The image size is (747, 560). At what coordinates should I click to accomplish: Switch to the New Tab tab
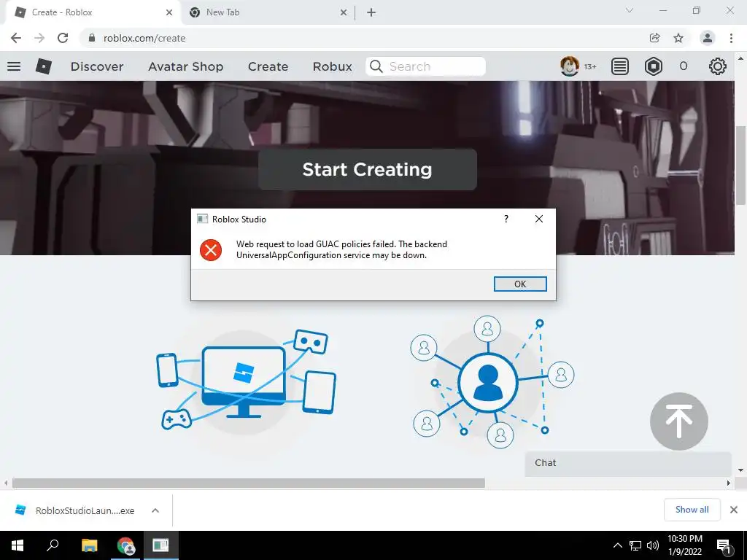coord(267,12)
